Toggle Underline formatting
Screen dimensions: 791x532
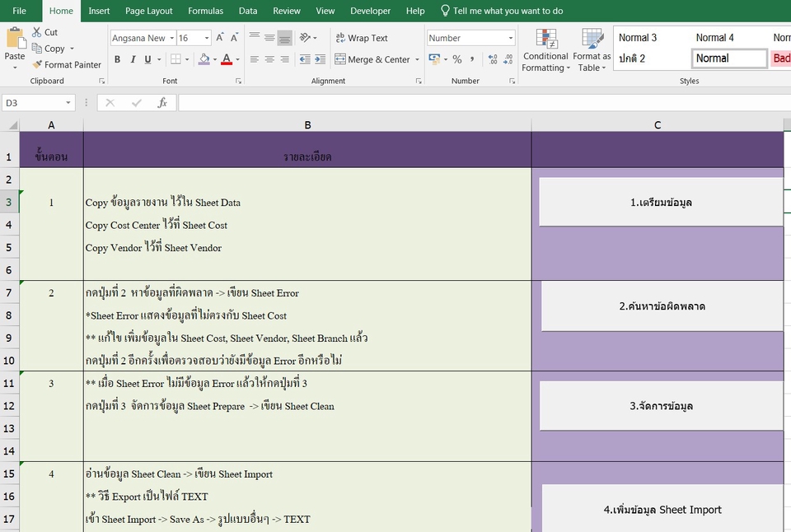147,59
